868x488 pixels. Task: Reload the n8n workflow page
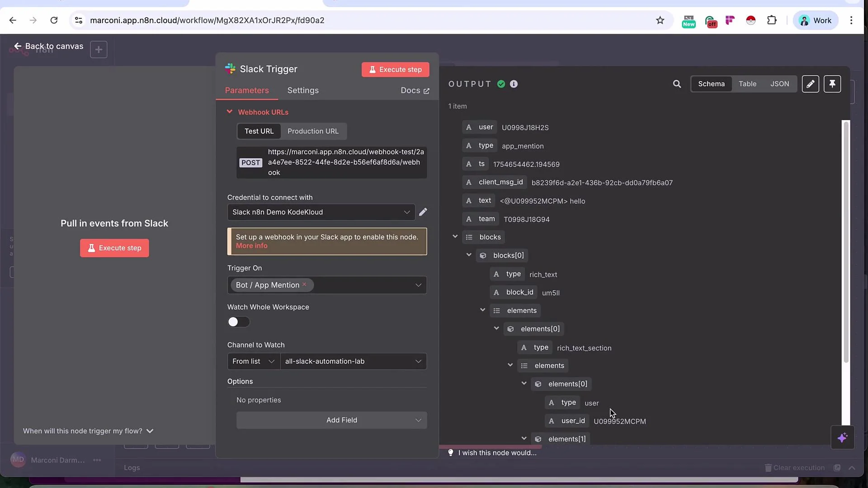coord(54,20)
